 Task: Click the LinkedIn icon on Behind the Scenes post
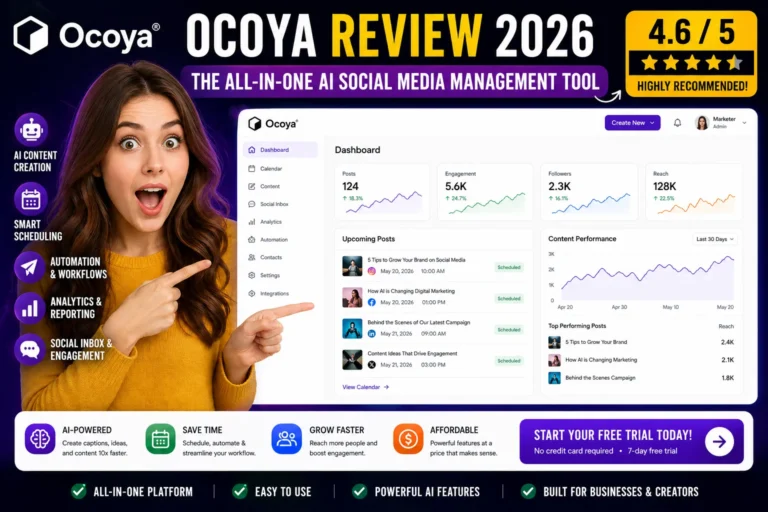372,334
